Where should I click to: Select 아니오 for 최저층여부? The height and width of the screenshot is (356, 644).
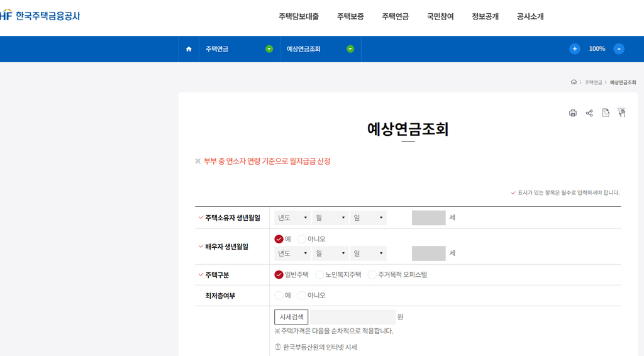[x=302, y=295]
